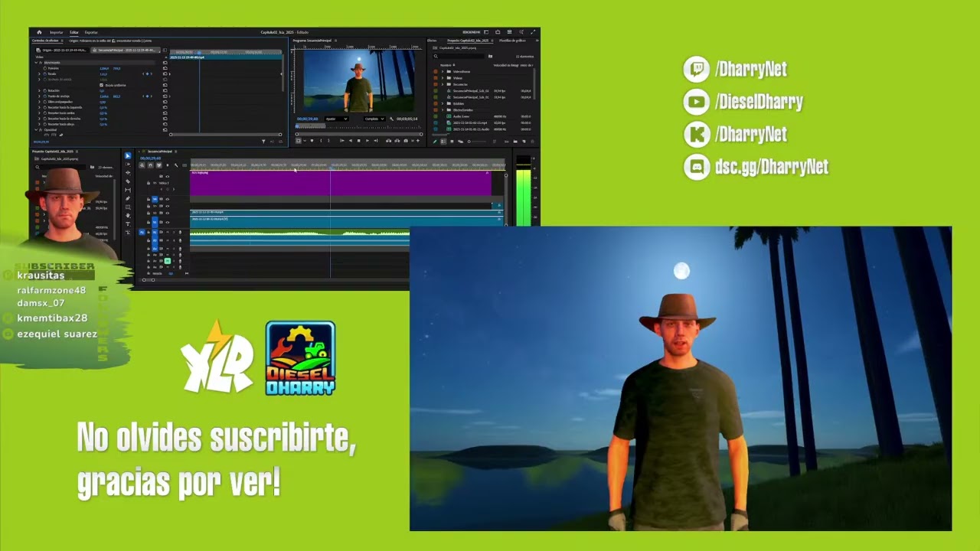Click the large night-scene video preview
Screen dimensions: 980x551
tap(681, 379)
